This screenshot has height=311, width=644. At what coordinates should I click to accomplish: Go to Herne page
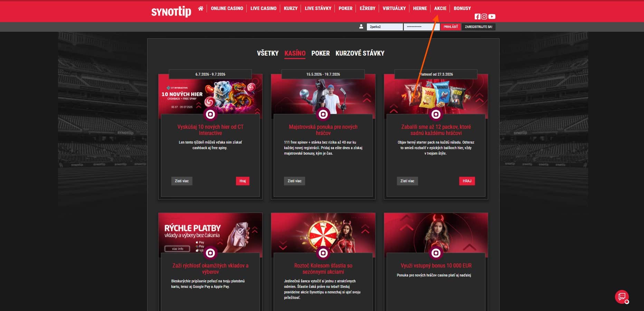tap(420, 8)
